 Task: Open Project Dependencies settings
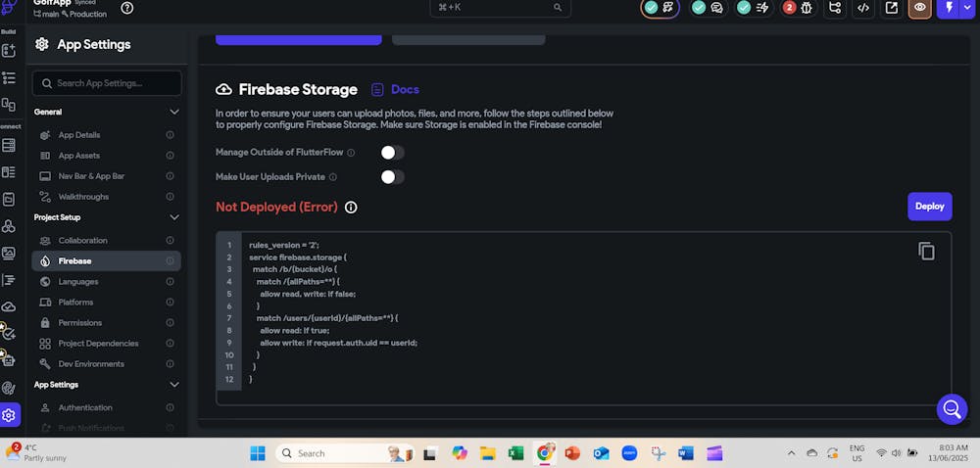click(x=106, y=344)
